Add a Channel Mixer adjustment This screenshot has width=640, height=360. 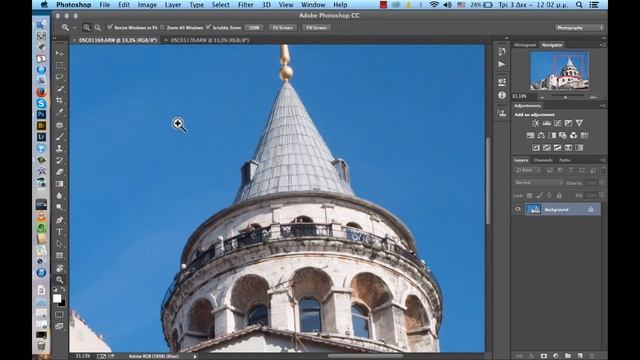click(573, 135)
